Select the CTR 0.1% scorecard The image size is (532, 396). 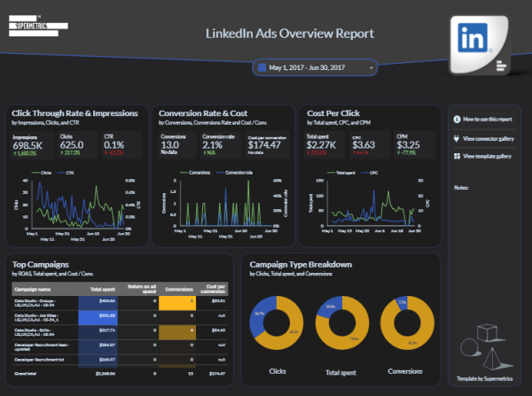tap(121, 144)
